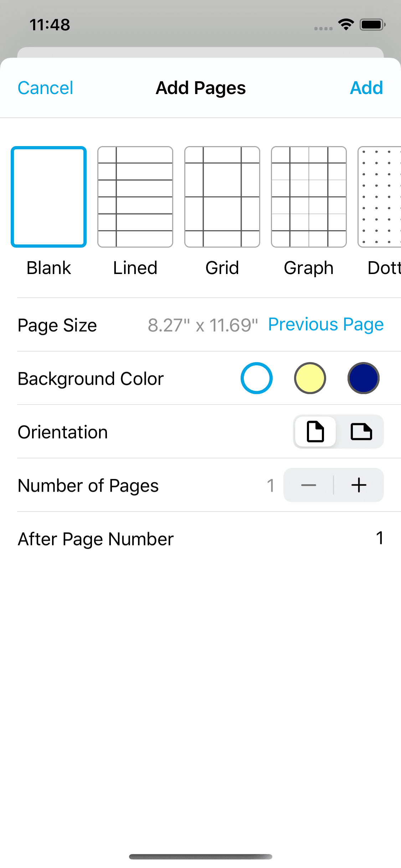Select yellow background color
The width and height of the screenshot is (401, 868).
pyautogui.click(x=310, y=378)
